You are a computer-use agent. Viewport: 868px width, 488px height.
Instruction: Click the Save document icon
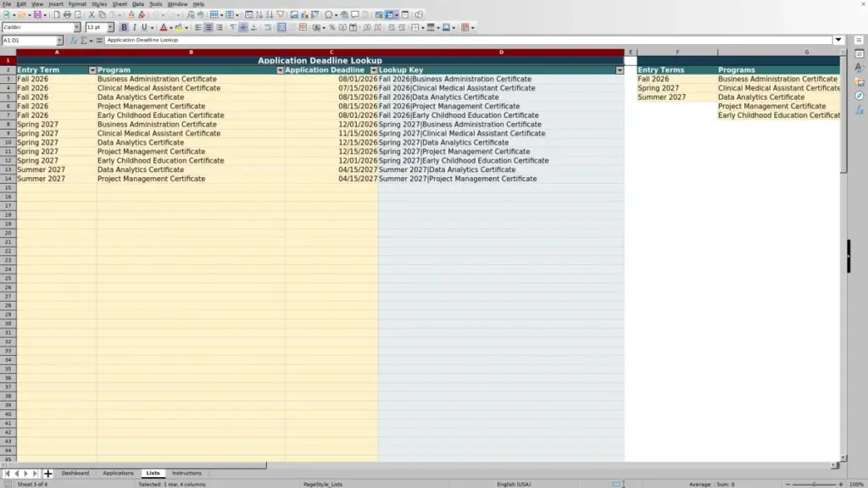37,14
